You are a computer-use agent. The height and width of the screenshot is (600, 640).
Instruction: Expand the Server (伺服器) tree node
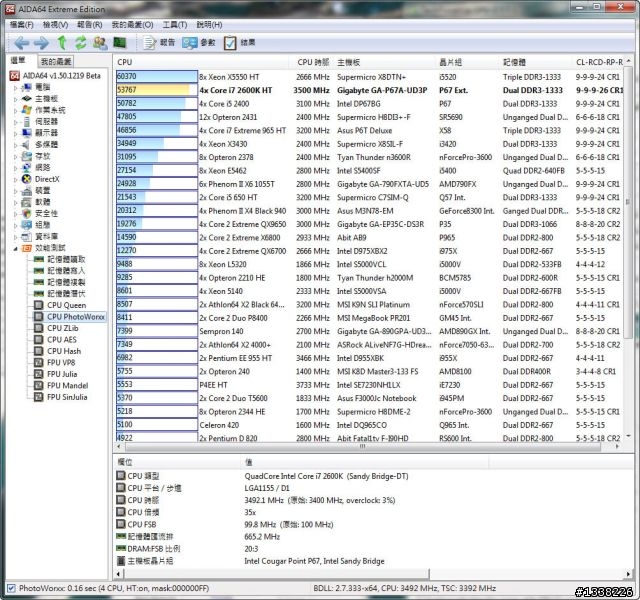coord(16,122)
